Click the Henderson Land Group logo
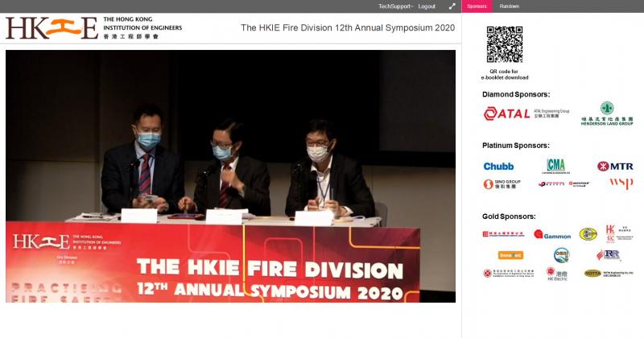 click(607, 113)
